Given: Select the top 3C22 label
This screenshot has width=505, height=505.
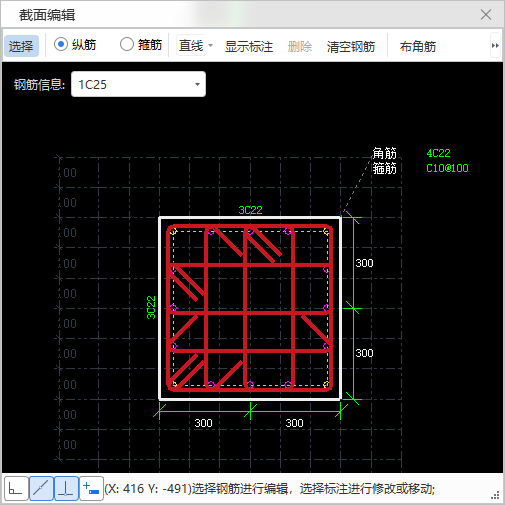Looking at the screenshot, I should coord(250,210).
